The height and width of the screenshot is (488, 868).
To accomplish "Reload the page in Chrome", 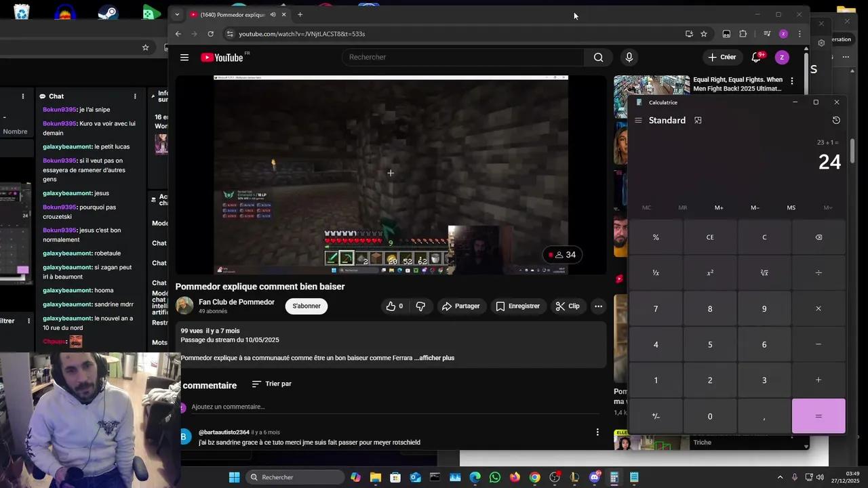I will click(211, 34).
